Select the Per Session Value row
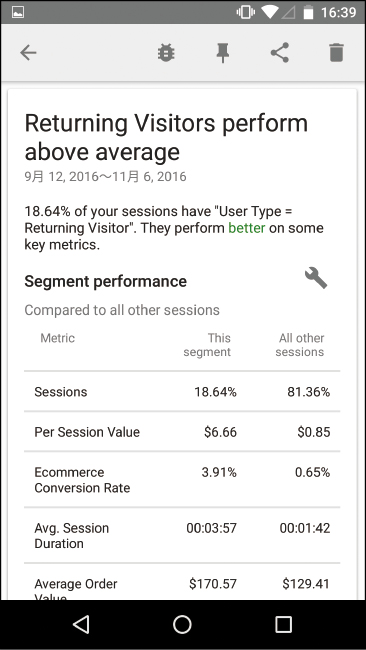This screenshot has width=366, height=650. point(182,432)
